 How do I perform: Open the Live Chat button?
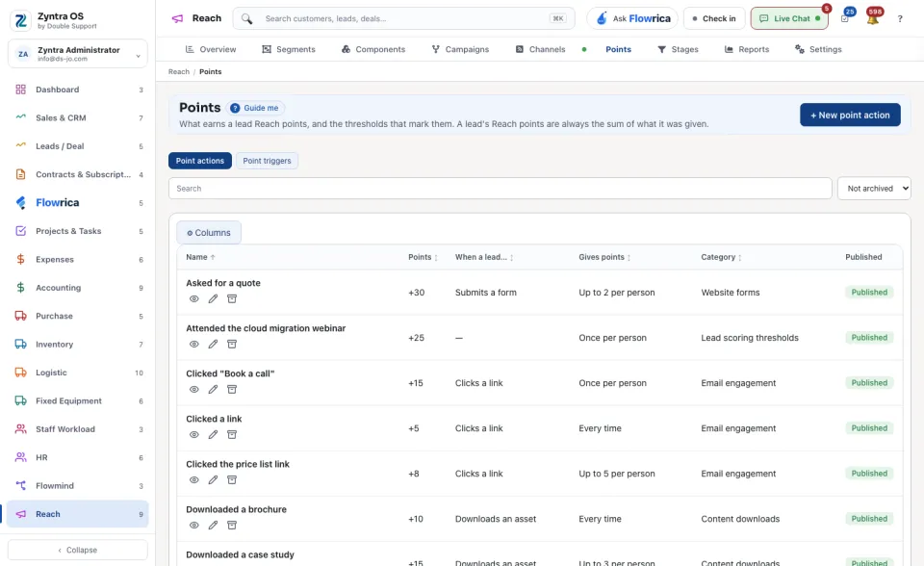tap(789, 19)
